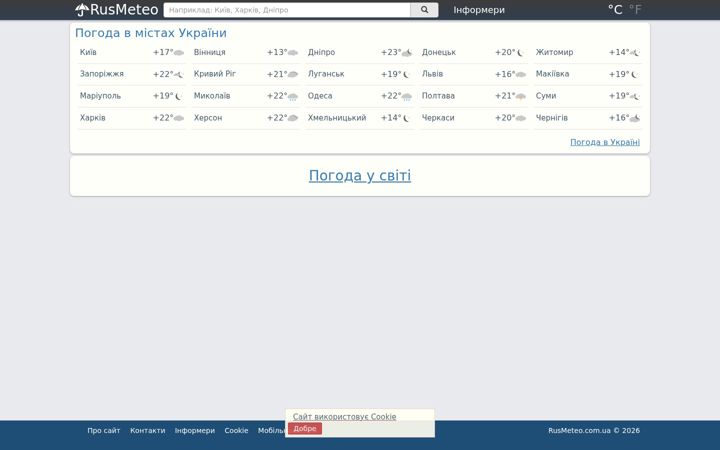Viewport: 720px width, 450px height.
Task: Open the Одеса weather link
Action: 320,96
